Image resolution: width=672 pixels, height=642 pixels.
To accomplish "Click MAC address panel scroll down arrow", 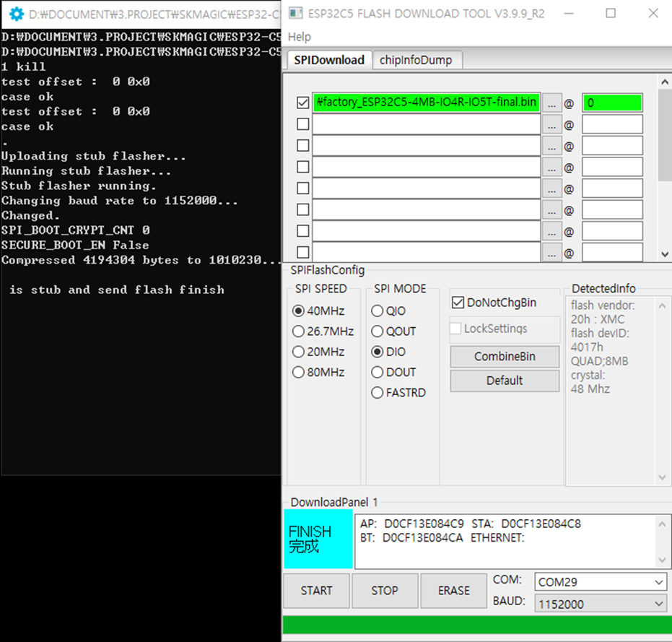I will pos(662,560).
